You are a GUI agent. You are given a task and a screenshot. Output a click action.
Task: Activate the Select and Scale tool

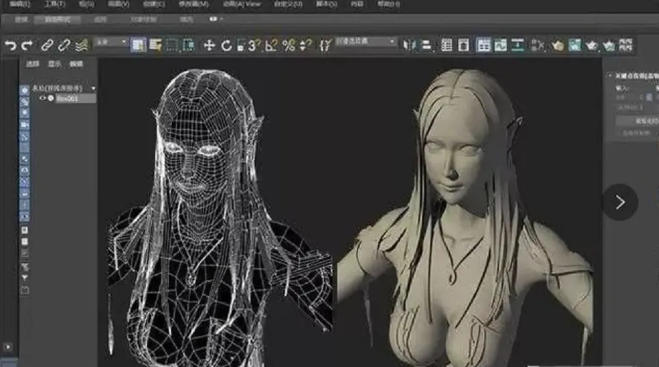point(241,45)
